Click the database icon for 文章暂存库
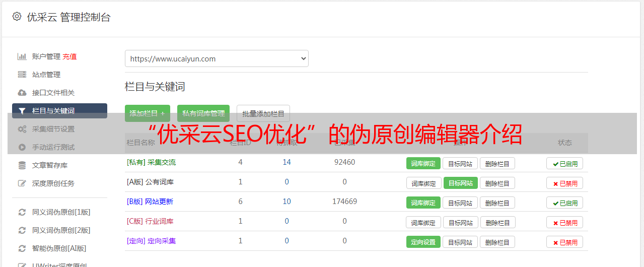The image size is (644, 267). pyautogui.click(x=22, y=165)
